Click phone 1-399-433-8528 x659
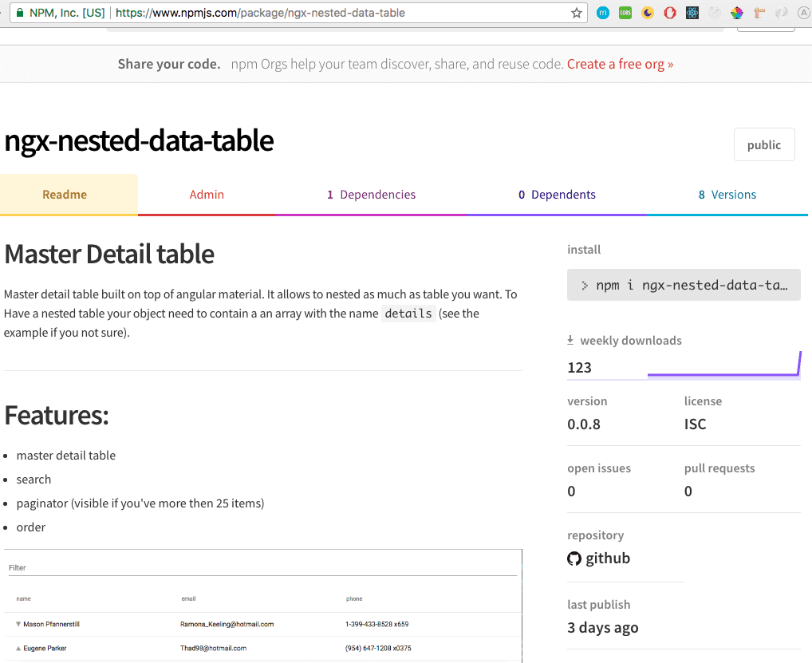The width and height of the screenshot is (812, 663). point(377,625)
